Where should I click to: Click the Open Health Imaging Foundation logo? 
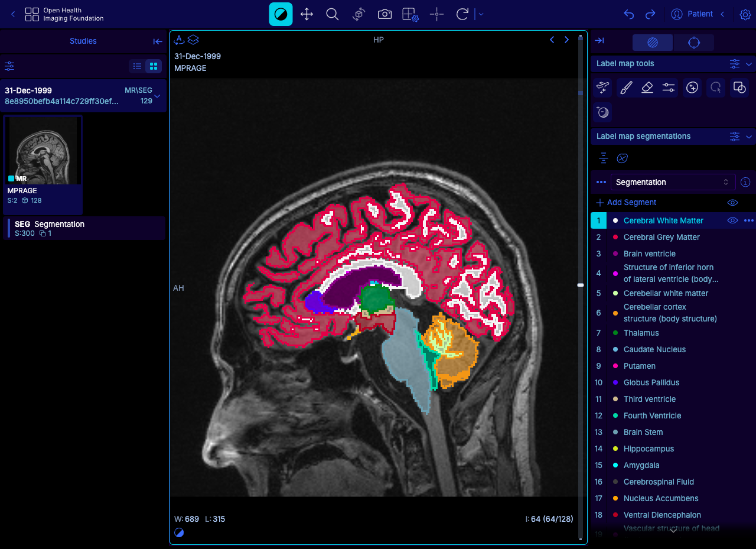coord(64,14)
